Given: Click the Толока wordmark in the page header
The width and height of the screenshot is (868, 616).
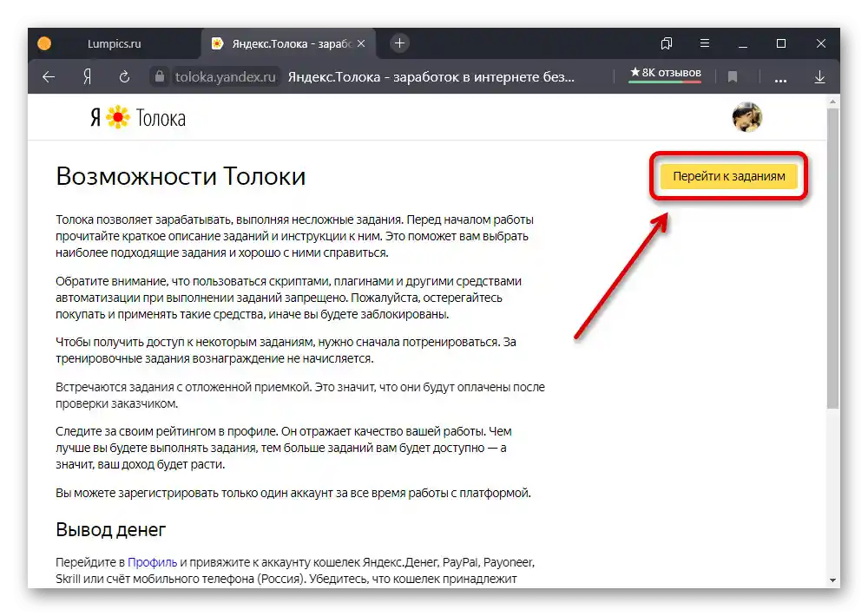Looking at the screenshot, I should click(x=161, y=118).
